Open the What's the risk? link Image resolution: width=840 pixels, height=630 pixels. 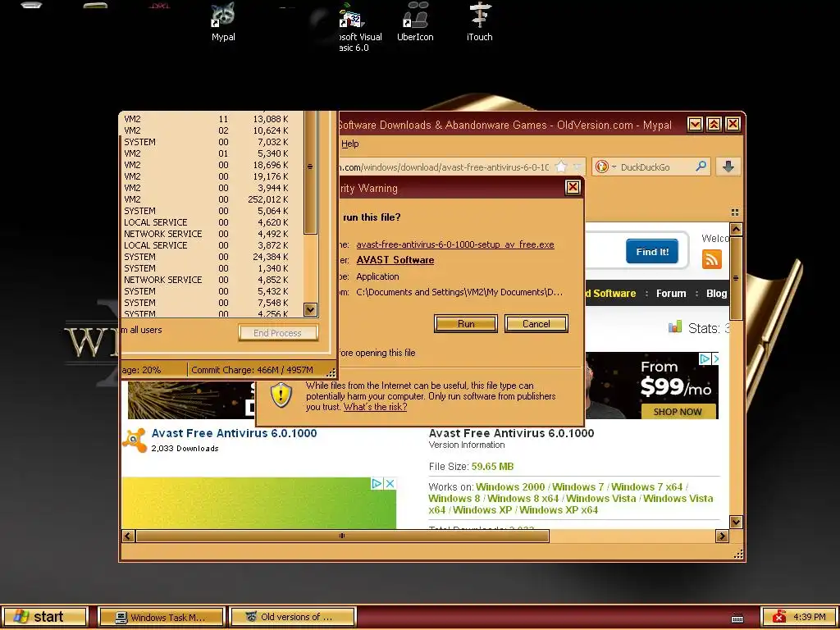pyautogui.click(x=375, y=407)
